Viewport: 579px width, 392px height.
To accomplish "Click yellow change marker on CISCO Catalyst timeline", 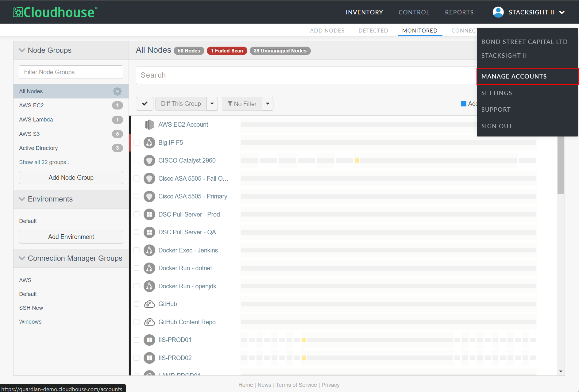I will pyautogui.click(x=357, y=160).
